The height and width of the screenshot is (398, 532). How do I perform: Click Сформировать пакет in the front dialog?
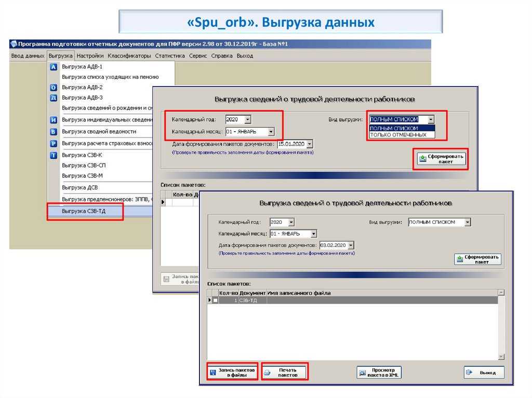coord(477,259)
